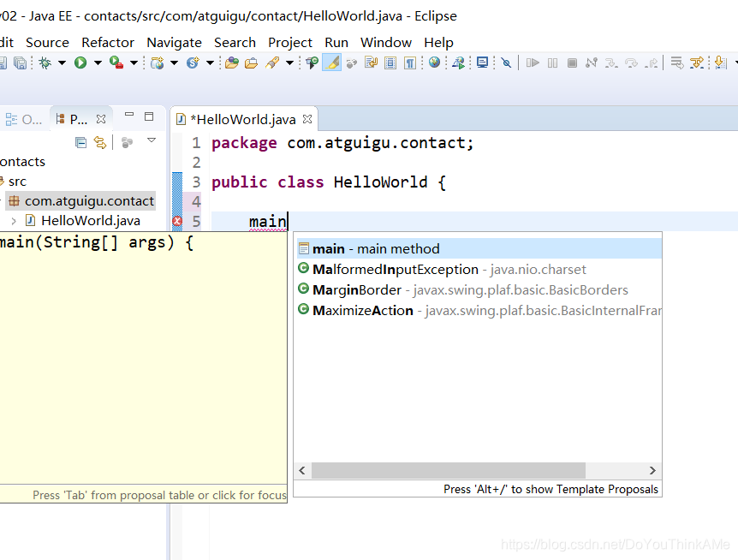Viewport: 738px width, 560px height.
Task: Click the New Dynamic Web Project icon
Action: pos(157,63)
